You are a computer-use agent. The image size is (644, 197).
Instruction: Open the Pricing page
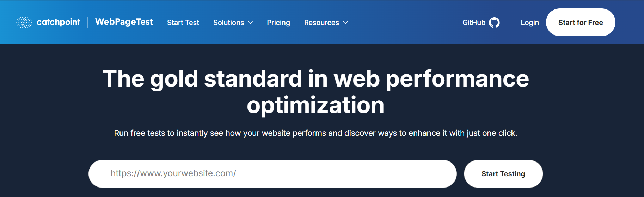click(x=278, y=23)
